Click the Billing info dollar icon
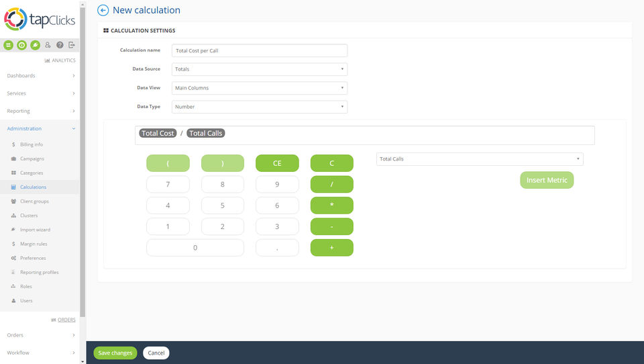 point(13,144)
